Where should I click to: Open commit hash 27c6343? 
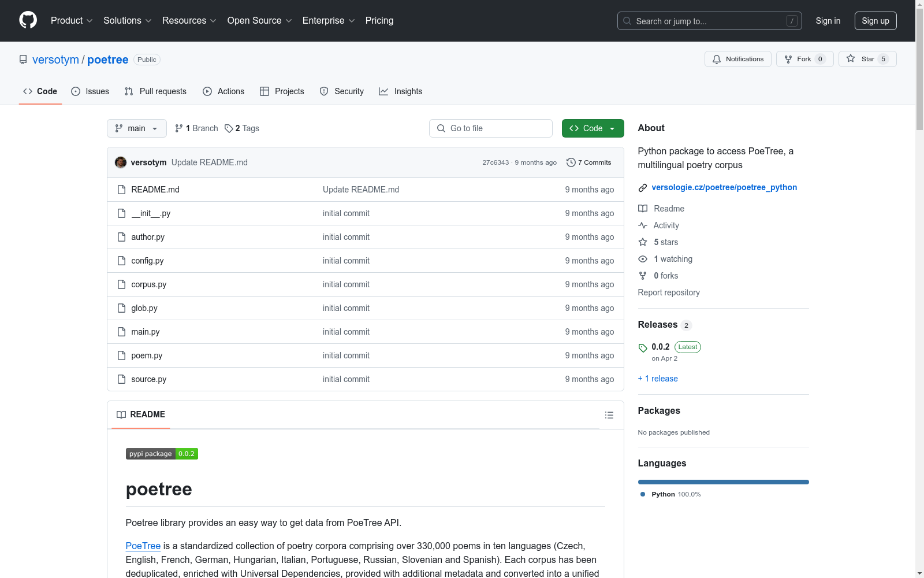pyautogui.click(x=495, y=162)
